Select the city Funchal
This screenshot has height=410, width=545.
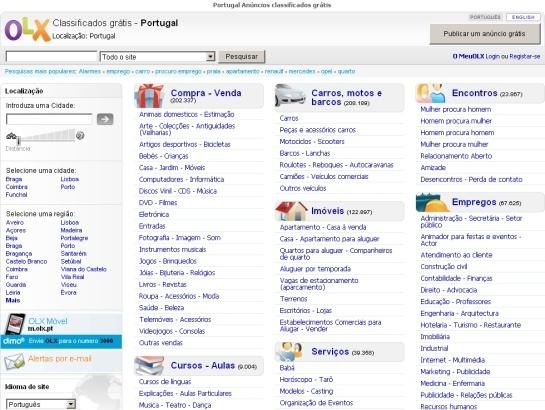16,195
